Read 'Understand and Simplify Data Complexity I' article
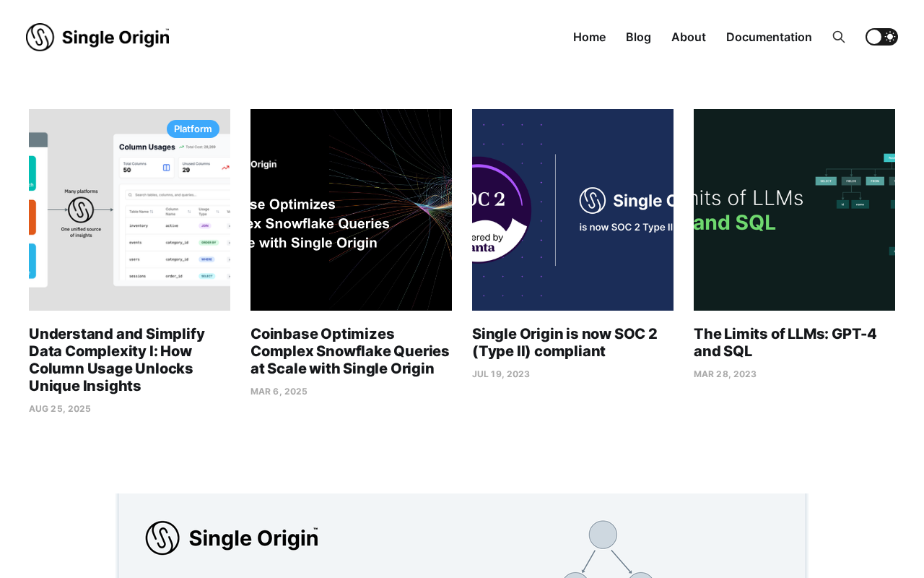924x578 pixels. pyautogui.click(x=117, y=360)
